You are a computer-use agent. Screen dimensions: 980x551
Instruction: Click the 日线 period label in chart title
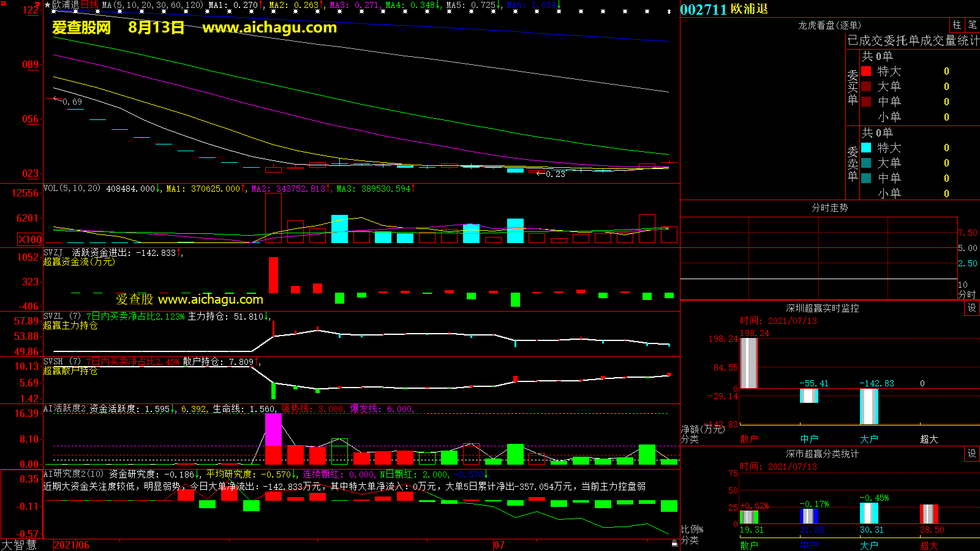(x=89, y=5)
